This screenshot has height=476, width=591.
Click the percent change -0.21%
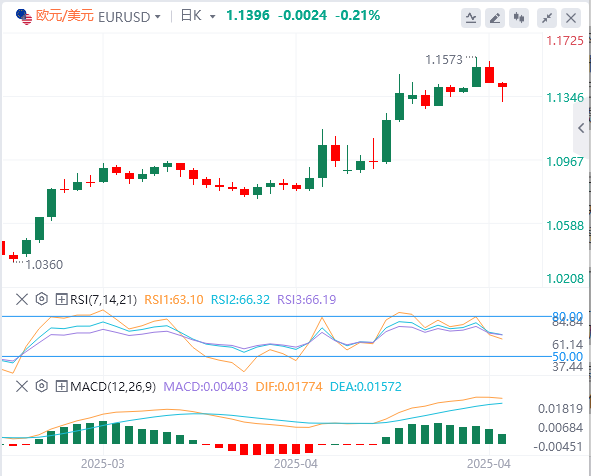[x=357, y=15]
